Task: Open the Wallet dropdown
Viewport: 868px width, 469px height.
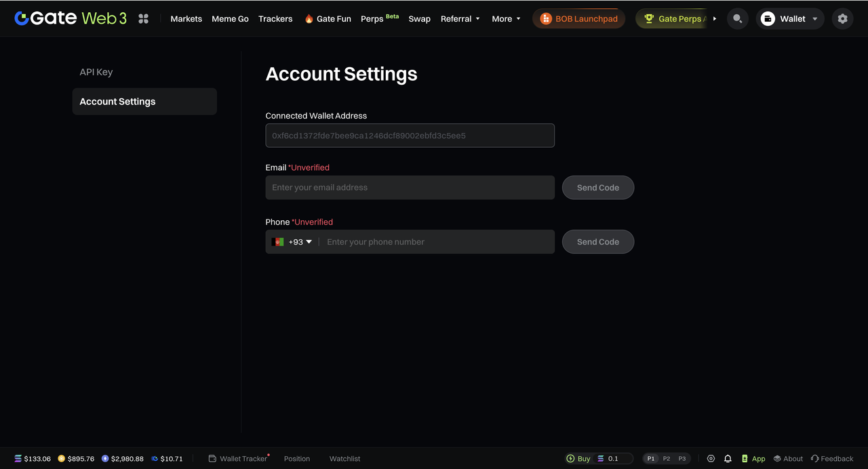Action: [790, 19]
